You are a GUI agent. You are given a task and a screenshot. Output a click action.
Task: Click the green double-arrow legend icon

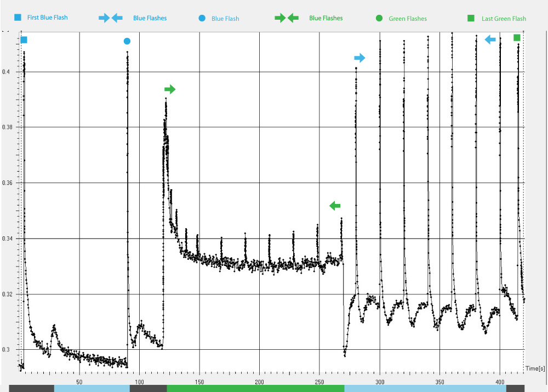287,18
